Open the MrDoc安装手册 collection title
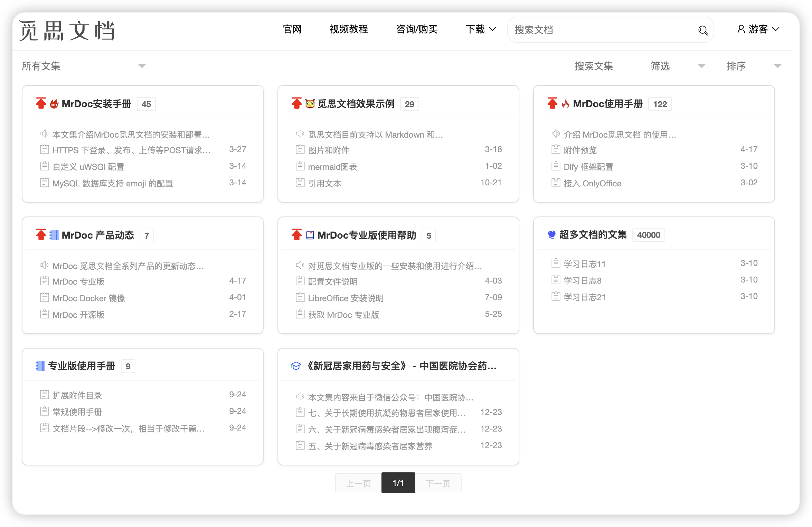Image resolution: width=812 pixels, height=527 pixels. [96, 104]
